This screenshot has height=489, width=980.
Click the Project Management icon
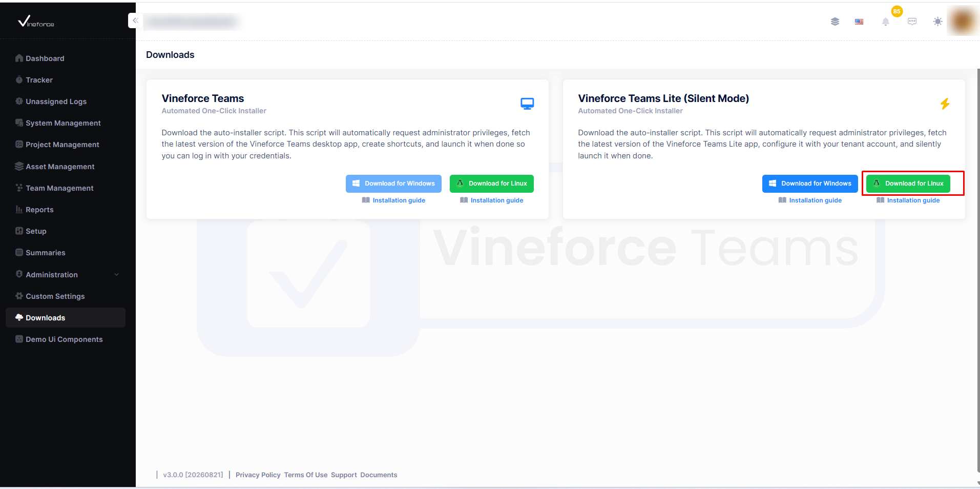pos(19,144)
